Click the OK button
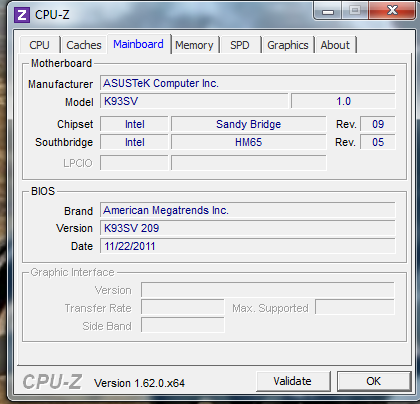420x404 pixels. (373, 381)
